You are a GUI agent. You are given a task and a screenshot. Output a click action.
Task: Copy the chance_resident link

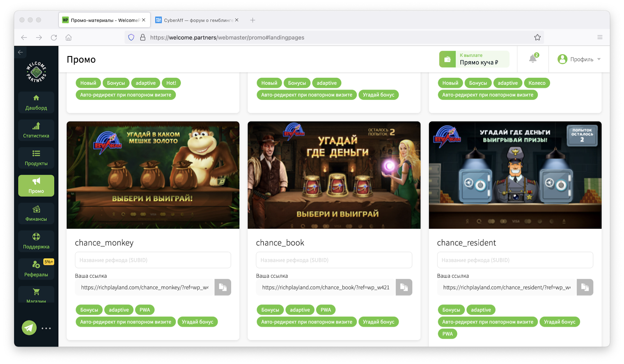[x=585, y=287]
